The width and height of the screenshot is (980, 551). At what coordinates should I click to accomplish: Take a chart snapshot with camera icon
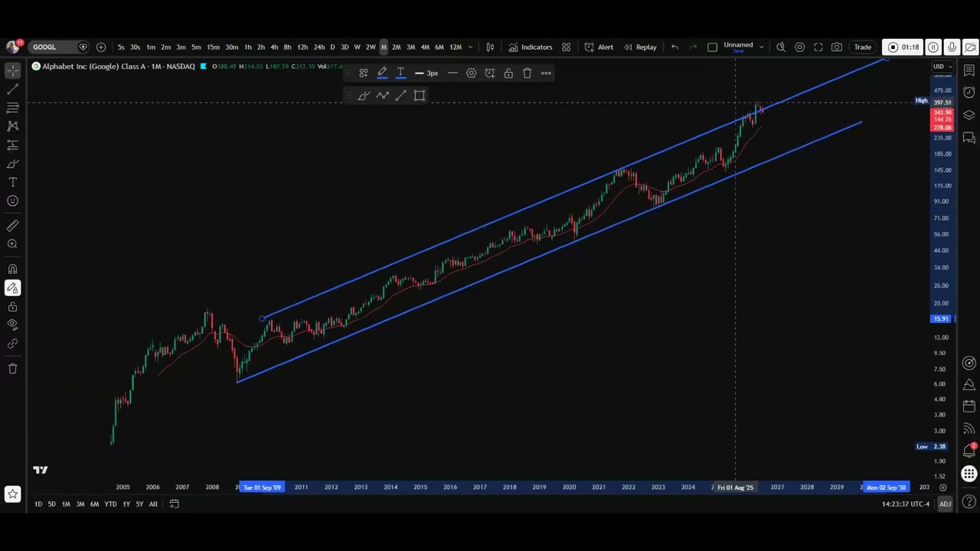(x=837, y=47)
